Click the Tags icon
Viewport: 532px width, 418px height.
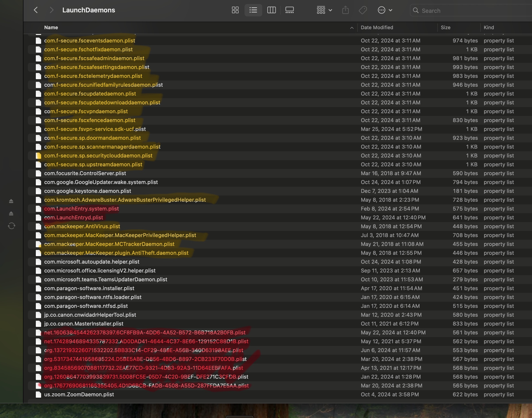coord(363,10)
